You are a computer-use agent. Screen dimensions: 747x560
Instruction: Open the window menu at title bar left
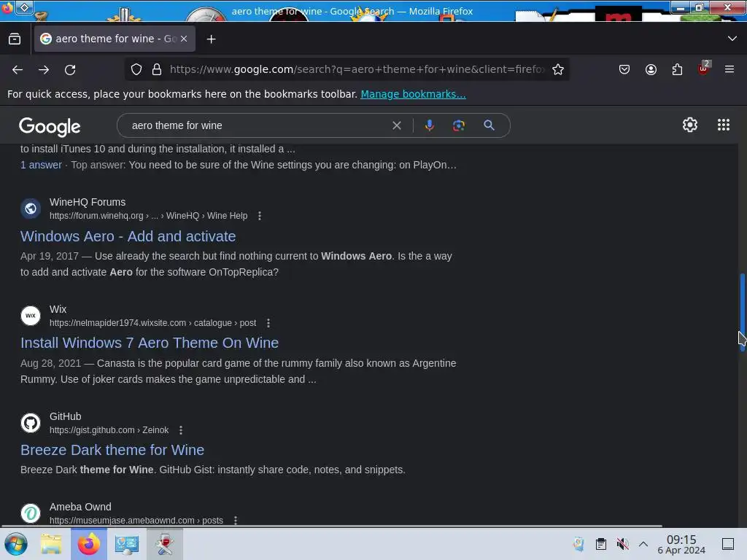pos(7,7)
